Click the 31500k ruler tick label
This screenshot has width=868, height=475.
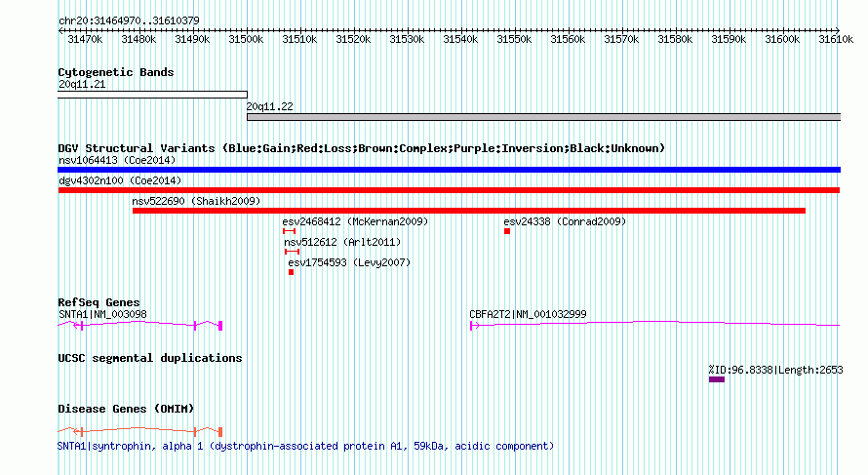(246, 40)
